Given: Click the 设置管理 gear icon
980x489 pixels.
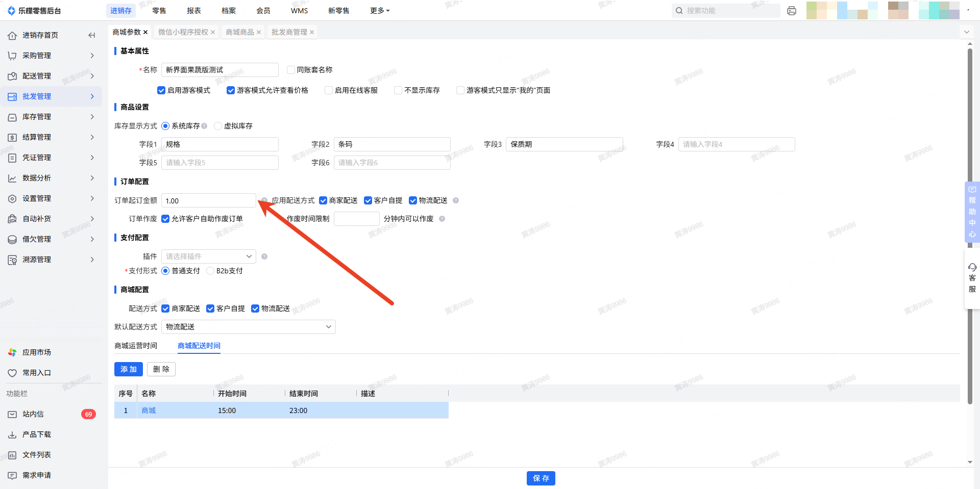Looking at the screenshot, I should point(12,198).
